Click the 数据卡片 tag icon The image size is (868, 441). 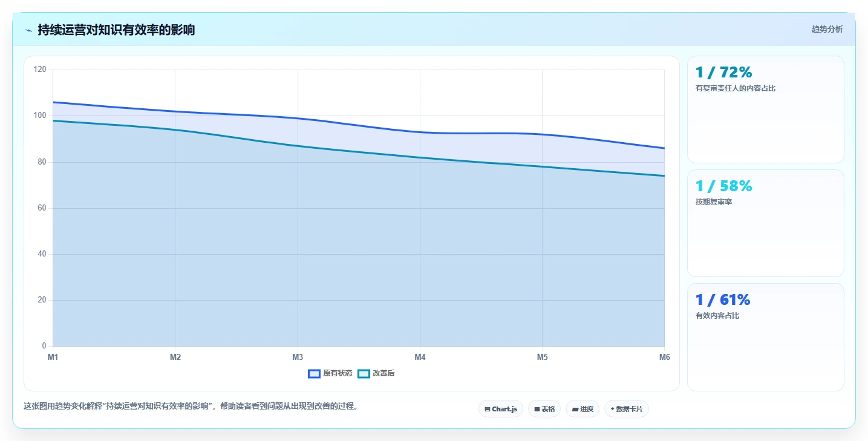click(x=612, y=410)
